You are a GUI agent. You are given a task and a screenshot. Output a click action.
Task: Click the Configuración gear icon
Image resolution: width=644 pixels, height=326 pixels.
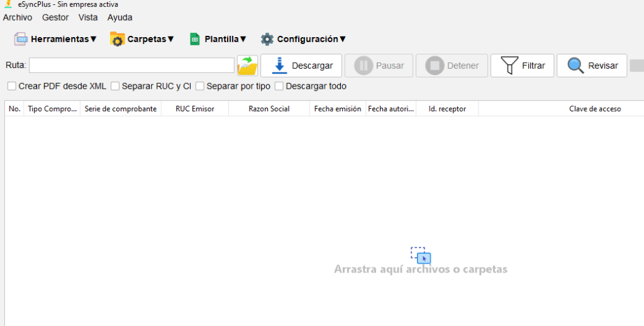[x=267, y=39]
